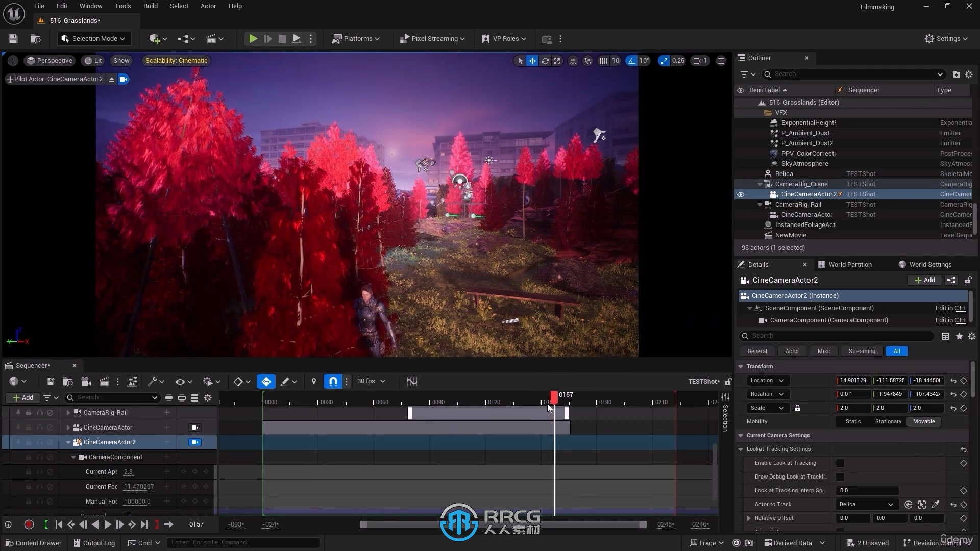
Task: Toggle camera lock on CineCameraActor track
Action: click(195, 428)
